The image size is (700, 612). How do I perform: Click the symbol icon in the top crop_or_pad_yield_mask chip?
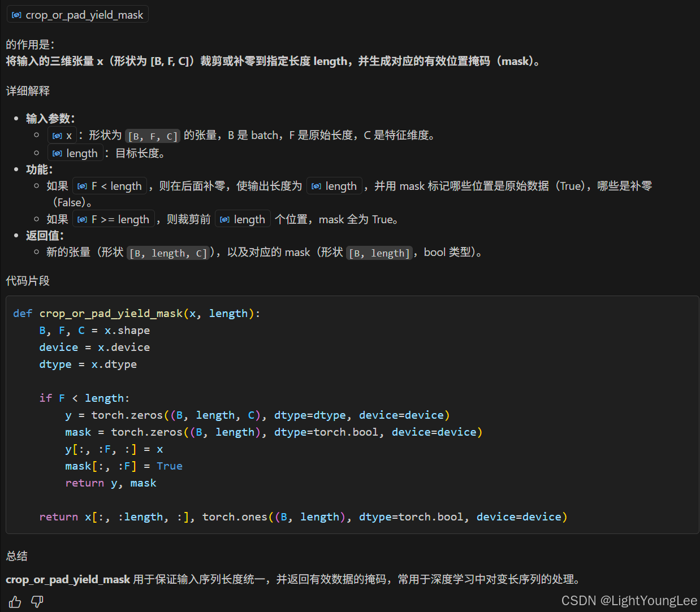point(16,15)
